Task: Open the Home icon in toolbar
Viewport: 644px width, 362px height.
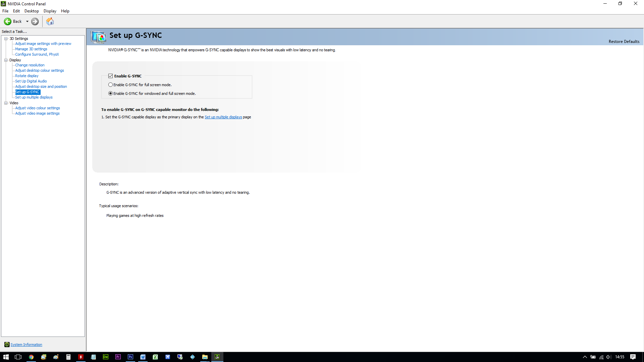Action: pyautogui.click(x=50, y=21)
